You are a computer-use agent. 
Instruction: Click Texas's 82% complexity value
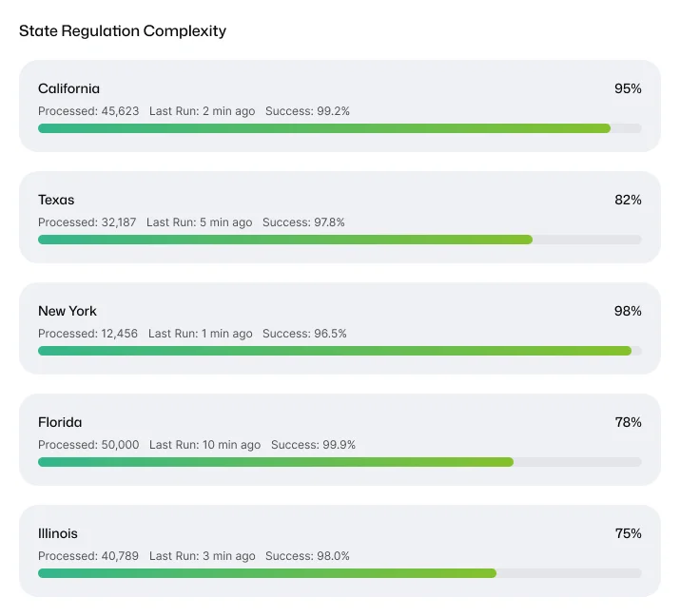click(x=628, y=200)
